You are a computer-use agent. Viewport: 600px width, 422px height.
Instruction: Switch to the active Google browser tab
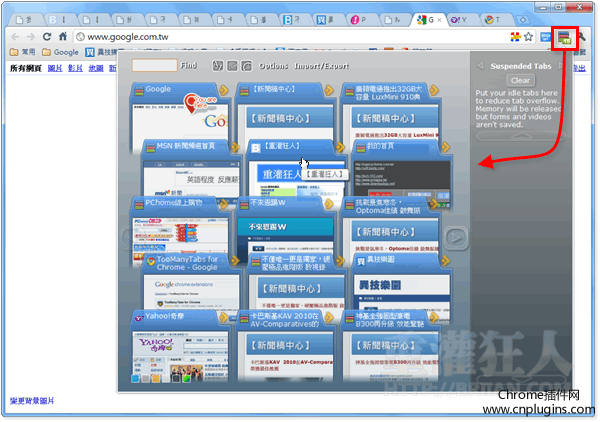click(428, 20)
